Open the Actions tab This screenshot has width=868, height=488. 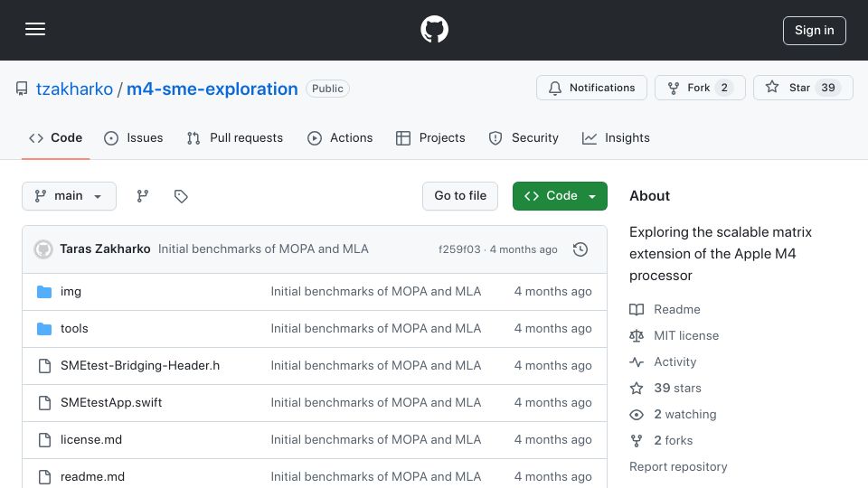[340, 137]
